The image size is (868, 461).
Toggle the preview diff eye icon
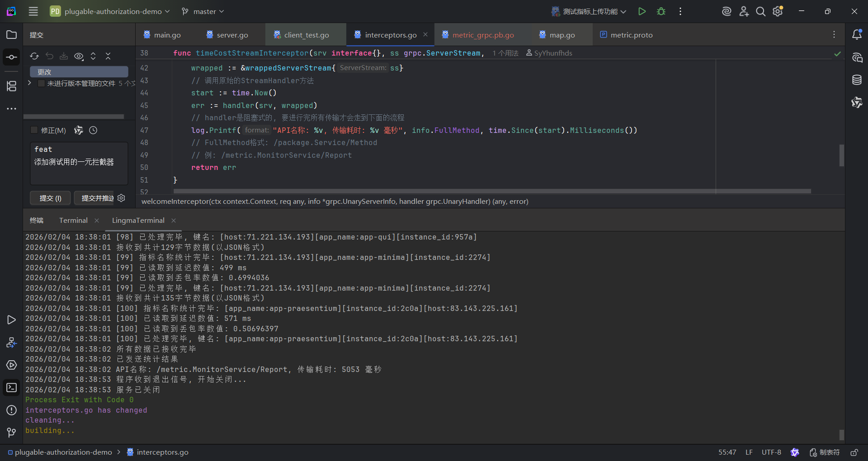(x=79, y=56)
